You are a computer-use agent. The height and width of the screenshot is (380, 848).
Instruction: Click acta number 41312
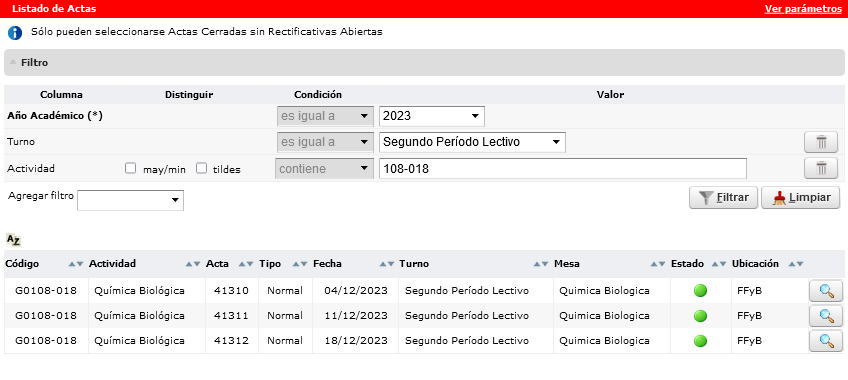(231, 341)
